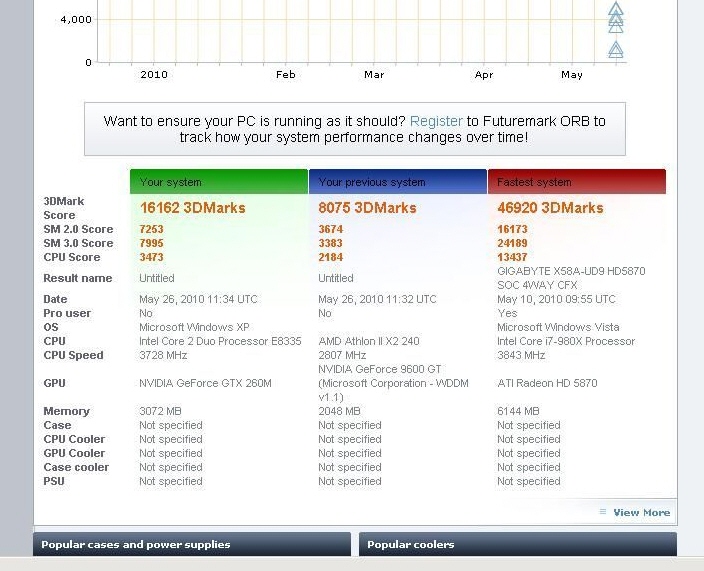Click CPU speed 3843 MHz

pyautogui.click(x=521, y=355)
